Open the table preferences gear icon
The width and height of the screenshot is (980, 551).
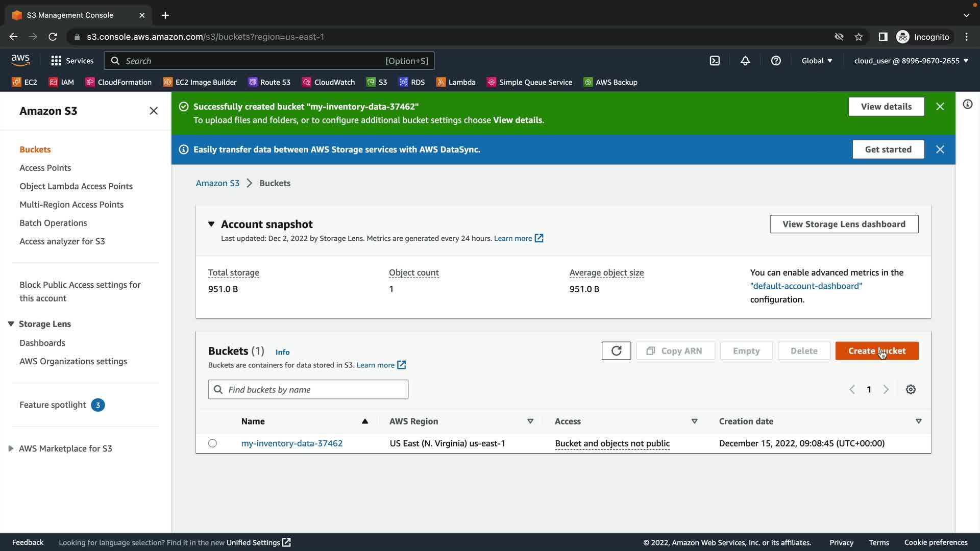[911, 390]
